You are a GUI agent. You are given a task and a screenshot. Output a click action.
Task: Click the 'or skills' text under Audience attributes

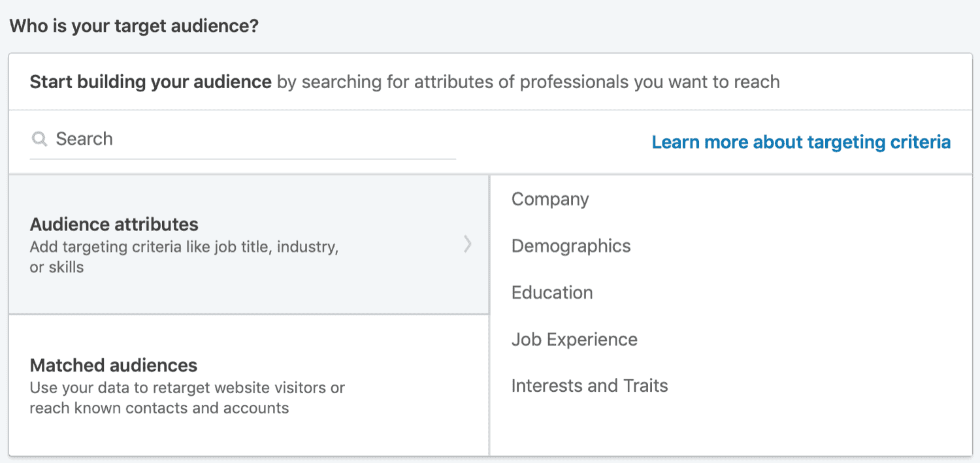(57, 267)
